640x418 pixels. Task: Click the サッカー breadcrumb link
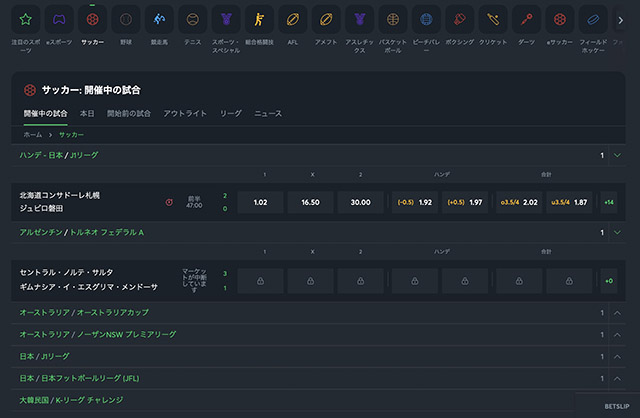pyautogui.click(x=71, y=135)
